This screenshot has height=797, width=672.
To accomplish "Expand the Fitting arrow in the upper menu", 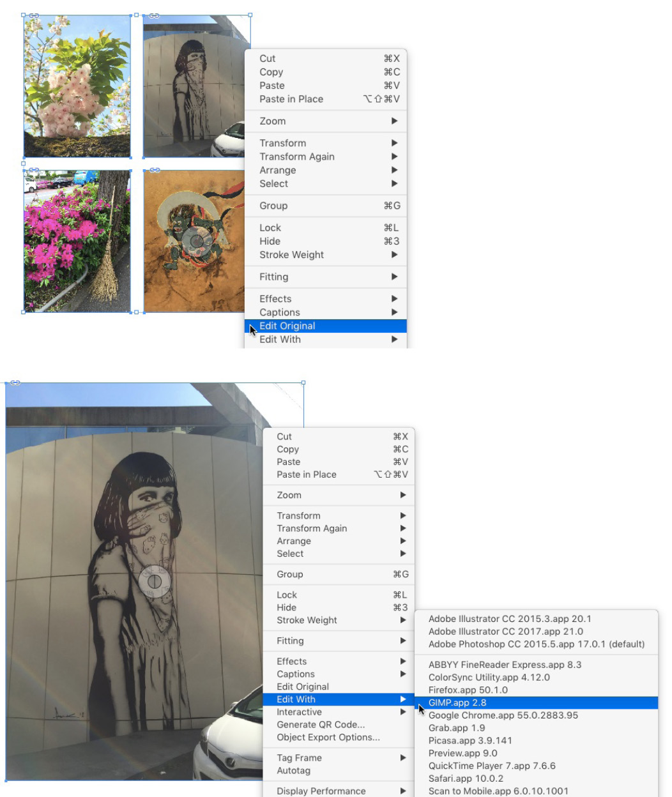I will pos(395,277).
